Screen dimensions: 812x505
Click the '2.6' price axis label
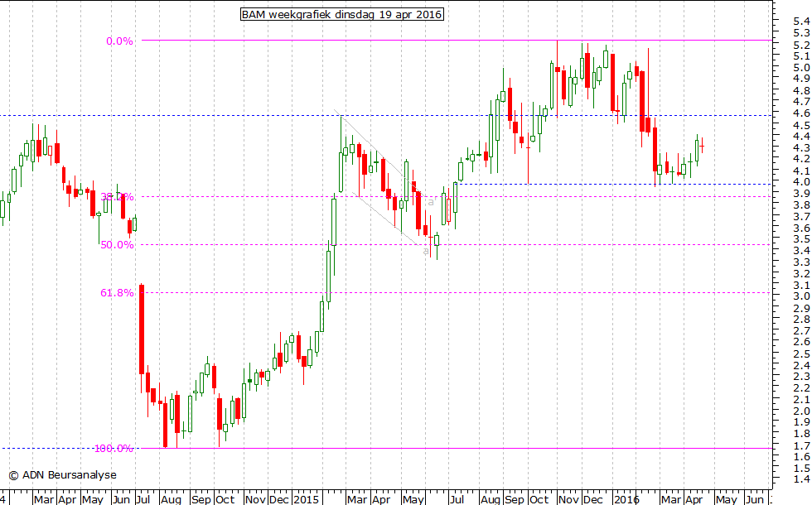tap(801, 342)
